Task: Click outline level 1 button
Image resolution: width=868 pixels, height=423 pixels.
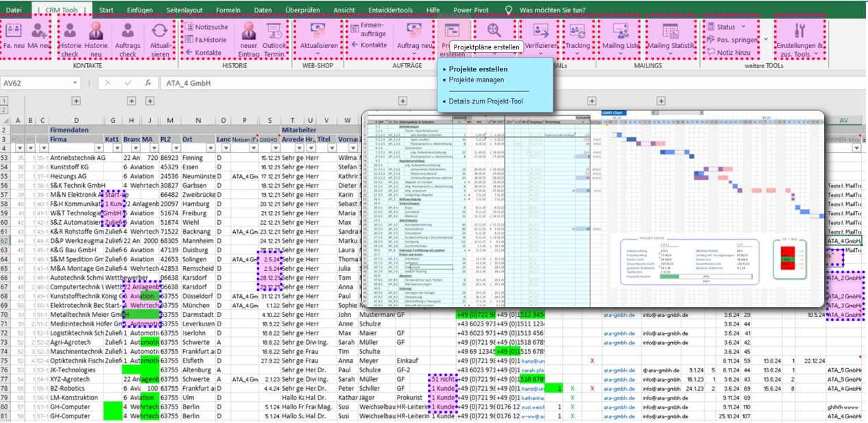Action: click(x=5, y=101)
